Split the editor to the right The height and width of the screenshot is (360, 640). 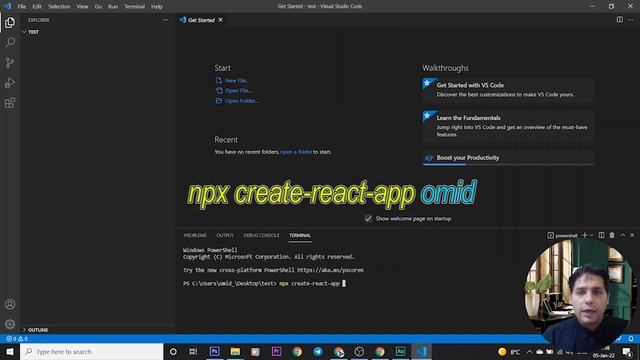pos(620,20)
